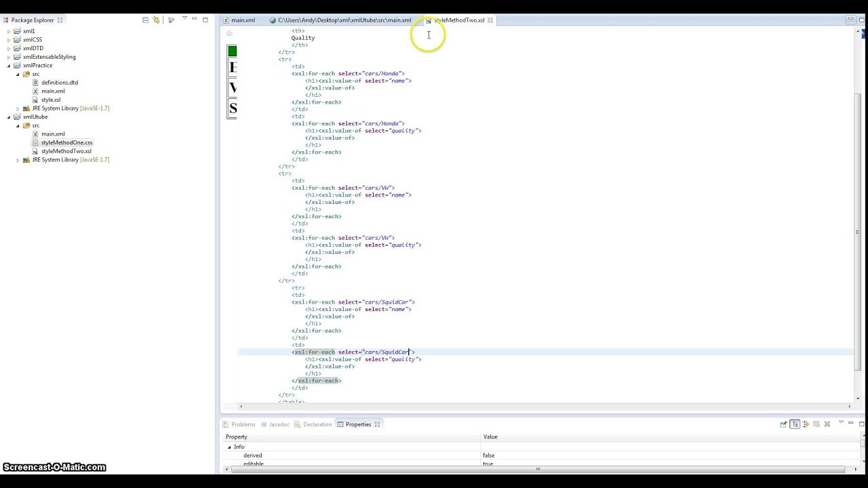This screenshot has width=868, height=488.
Task: Click src package folder icon in xmlUtube
Action: [x=26, y=125]
